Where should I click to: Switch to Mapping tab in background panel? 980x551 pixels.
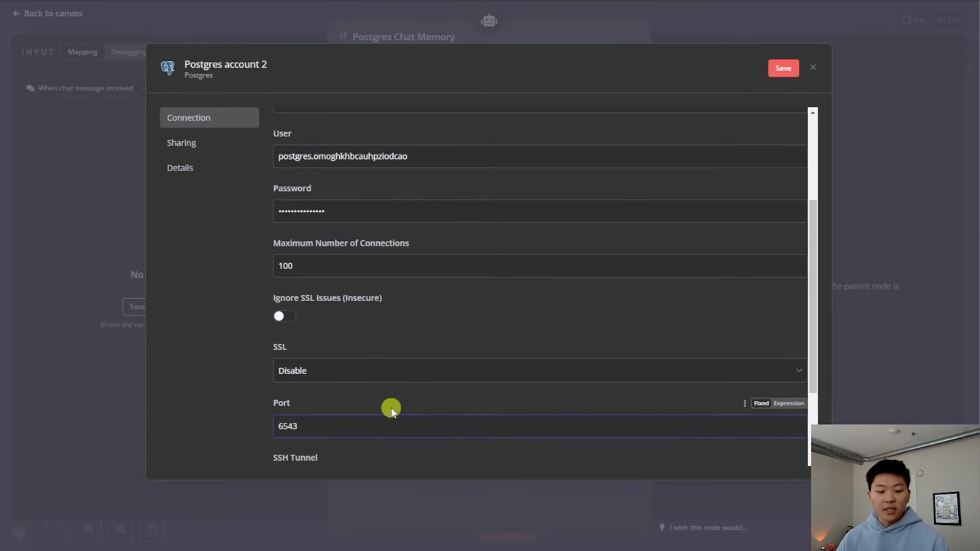click(82, 52)
